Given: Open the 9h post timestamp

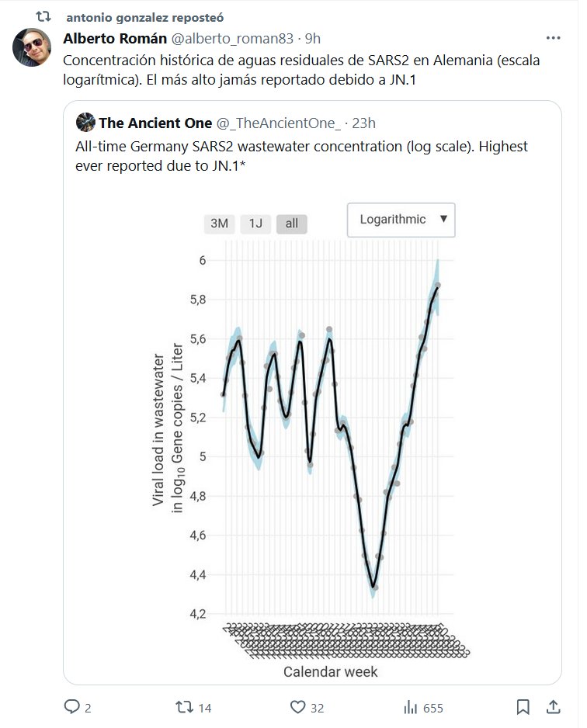Looking at the screenshot, I should (x=312, y=38).
